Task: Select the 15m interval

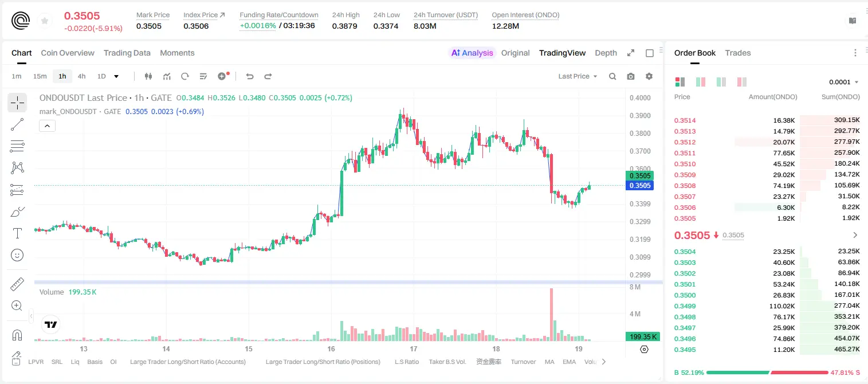Action: pos(40,76)
